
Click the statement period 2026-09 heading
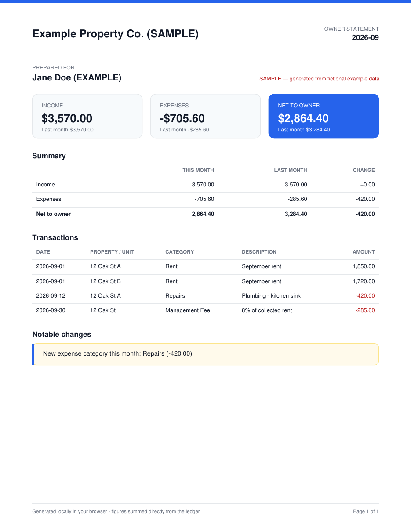365,38
